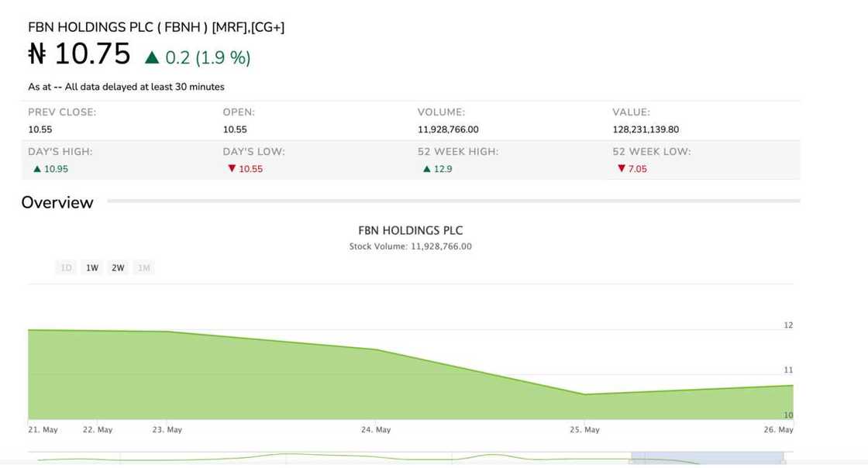Select the 1W chart range button

[x=92, y=268]
